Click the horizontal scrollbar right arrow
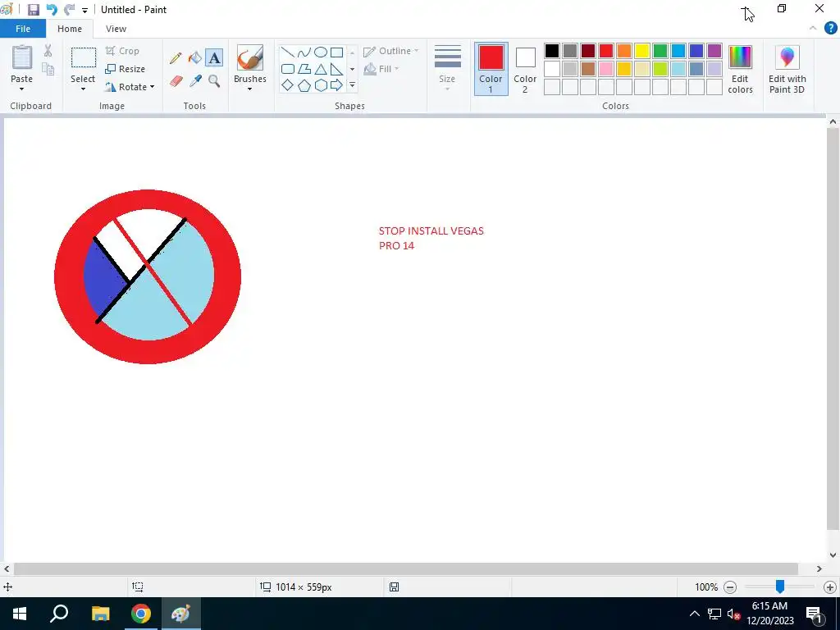 pos(819,568)
